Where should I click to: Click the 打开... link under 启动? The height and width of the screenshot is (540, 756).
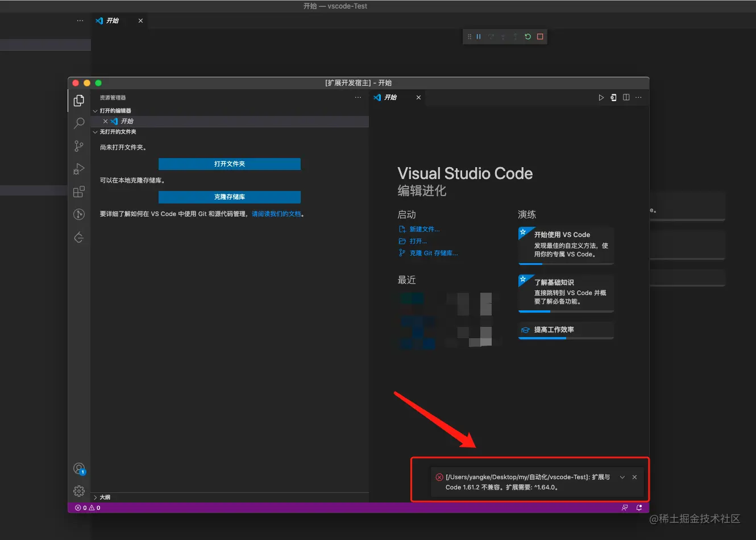pyautogui.click(x=418, y=241)
